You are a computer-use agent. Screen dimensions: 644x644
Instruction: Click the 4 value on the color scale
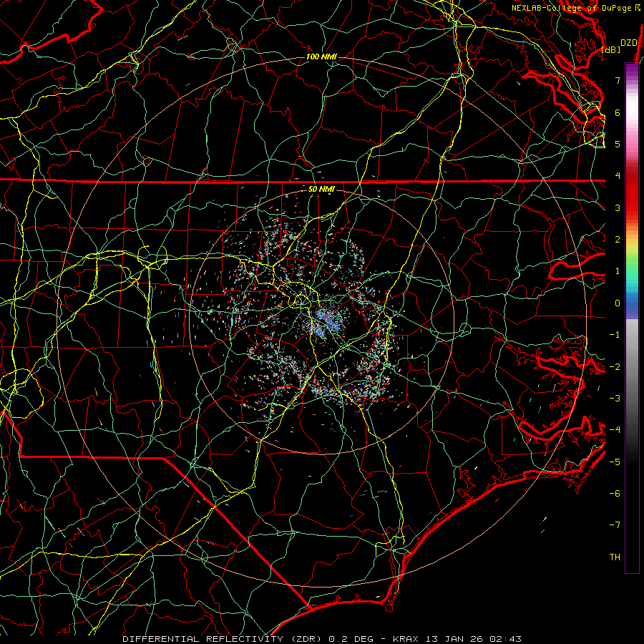(x=618, y=176)
